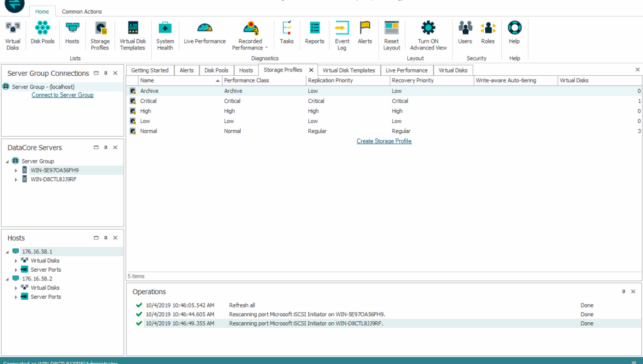Collapse the Server Group tree node
The height and width of the screenshot is (364, 643).
[7, 161]
